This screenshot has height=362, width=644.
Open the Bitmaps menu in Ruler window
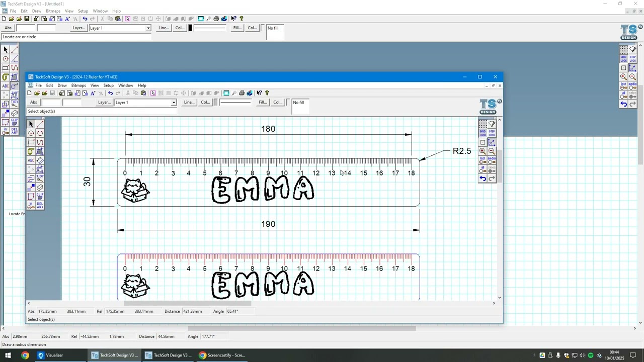click(x=78, y=85)
